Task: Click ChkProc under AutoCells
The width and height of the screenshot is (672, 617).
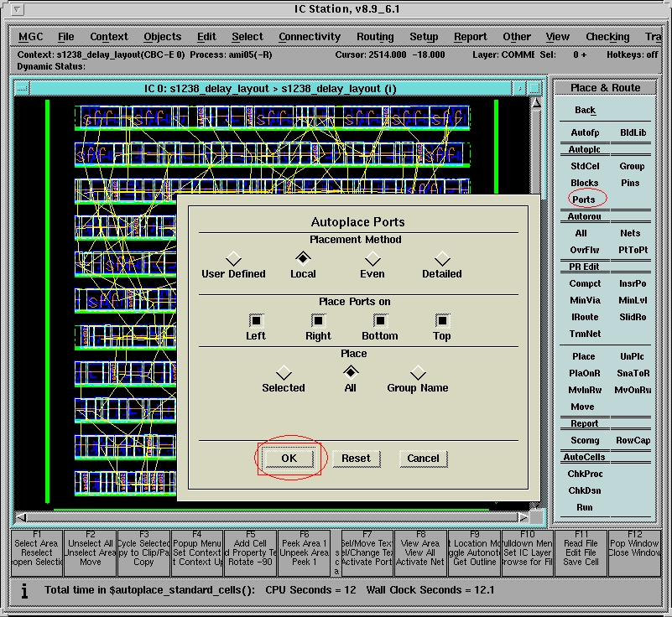Action: click(585, 474)
